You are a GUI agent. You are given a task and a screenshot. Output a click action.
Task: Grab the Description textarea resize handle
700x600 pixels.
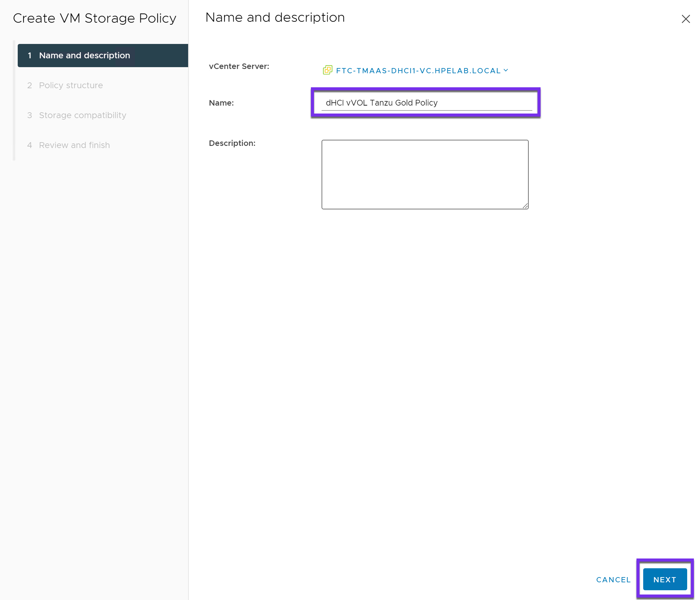click(525, 206)
